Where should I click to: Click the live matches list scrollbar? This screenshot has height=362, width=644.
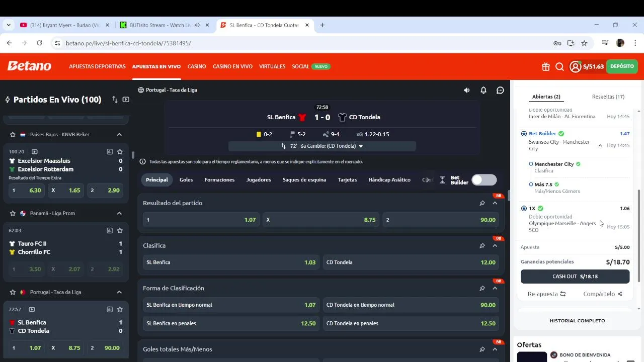click(132, 155)
